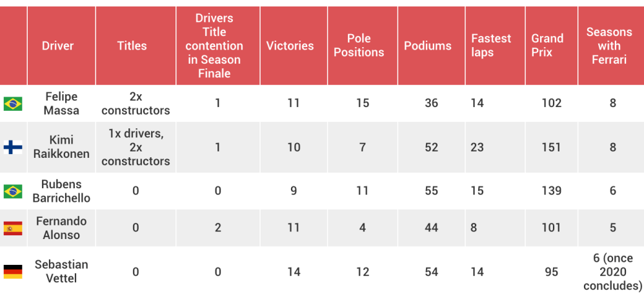Click the Fastest laps column header
This screenshot has height=299, width=644.
[490, 46]
